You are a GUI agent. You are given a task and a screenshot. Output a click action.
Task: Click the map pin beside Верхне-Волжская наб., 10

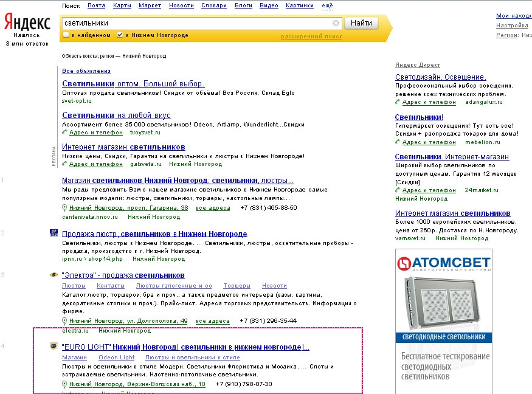pyautogui.click(x=64, y=384)
